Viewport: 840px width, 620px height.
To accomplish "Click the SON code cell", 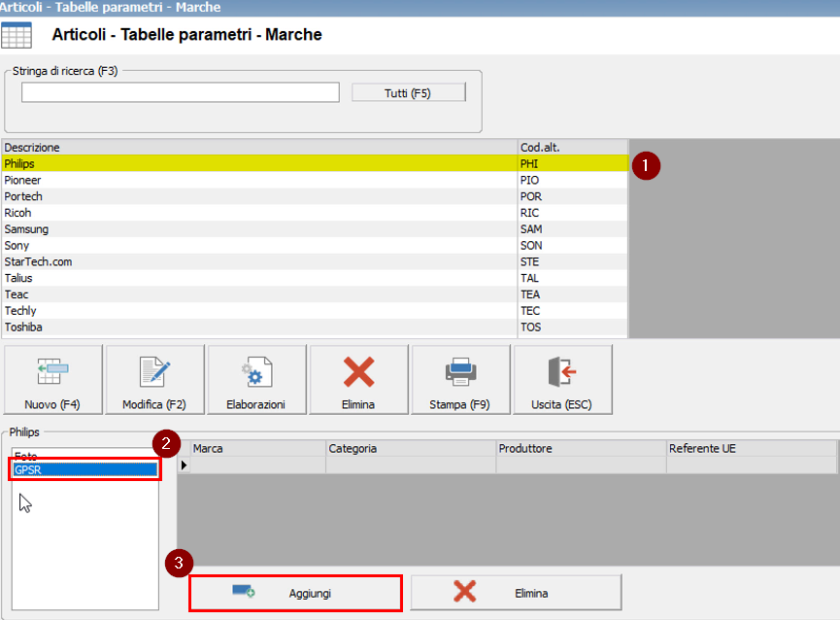I will click(x=573, y=246).
